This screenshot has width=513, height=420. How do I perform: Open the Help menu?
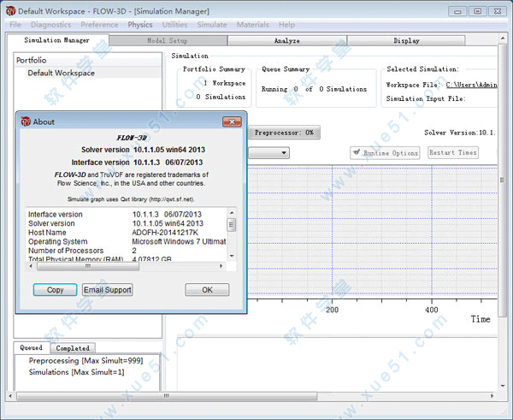(286, 25)
